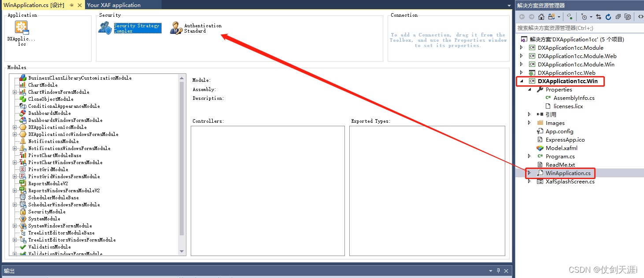Viewport: 644px width, 278px height.
Task: Click Modules list scroll-down arrow
Action: click(181, 251)
